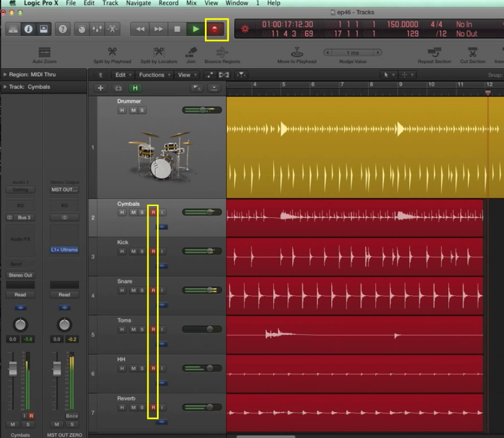Screen dimensions: 504x438
Task: Open the track header configuration dropdown
Action: [214, 88]
